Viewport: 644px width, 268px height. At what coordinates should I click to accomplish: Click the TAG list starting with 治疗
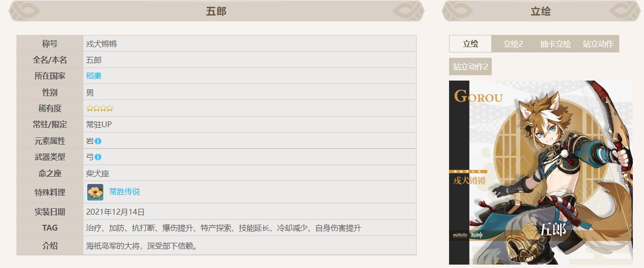coord(224,228)
